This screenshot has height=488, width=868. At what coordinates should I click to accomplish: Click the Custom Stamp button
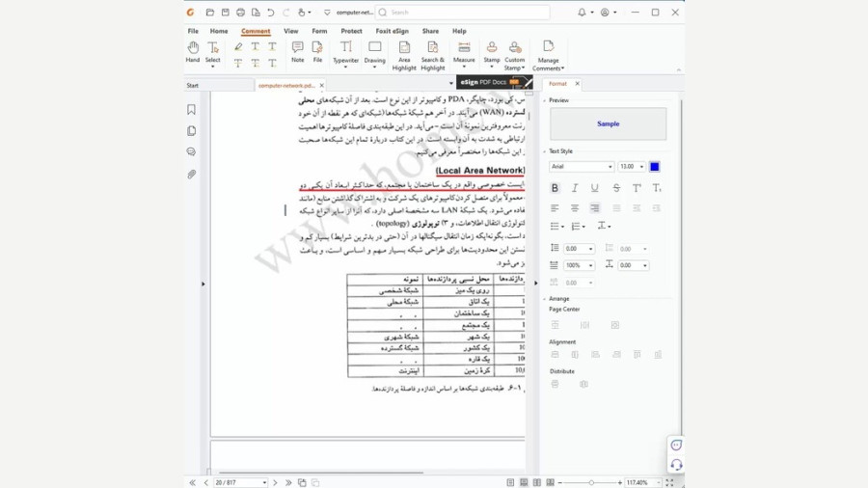tap(515, 56)
